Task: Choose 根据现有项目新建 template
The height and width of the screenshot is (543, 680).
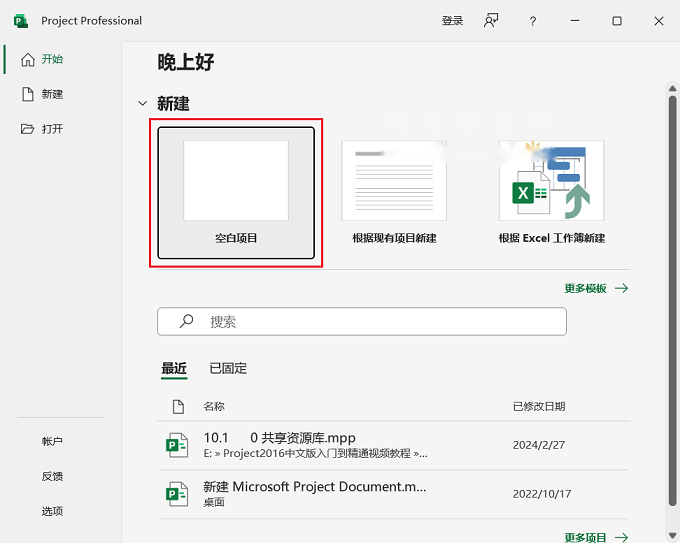Action: (x=394, y=193)
